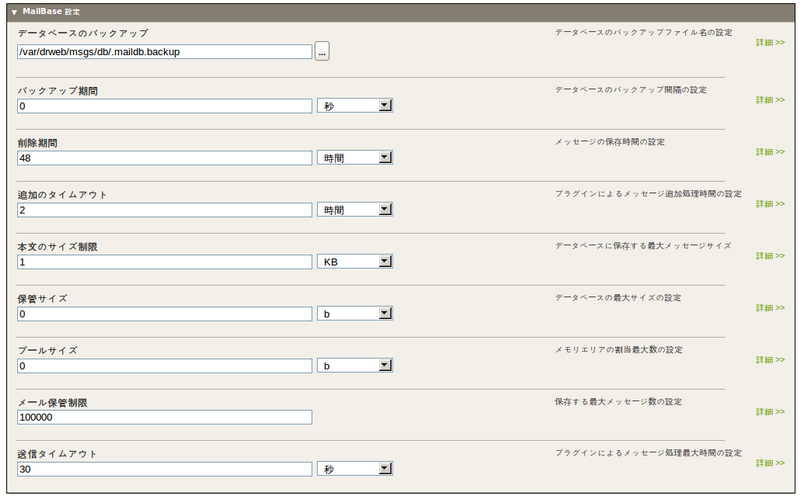Image resolution: width=801 pixels, height=496 pixels.
Task: Click the browse "..." button for backup path
Action: tap(322, 52)
